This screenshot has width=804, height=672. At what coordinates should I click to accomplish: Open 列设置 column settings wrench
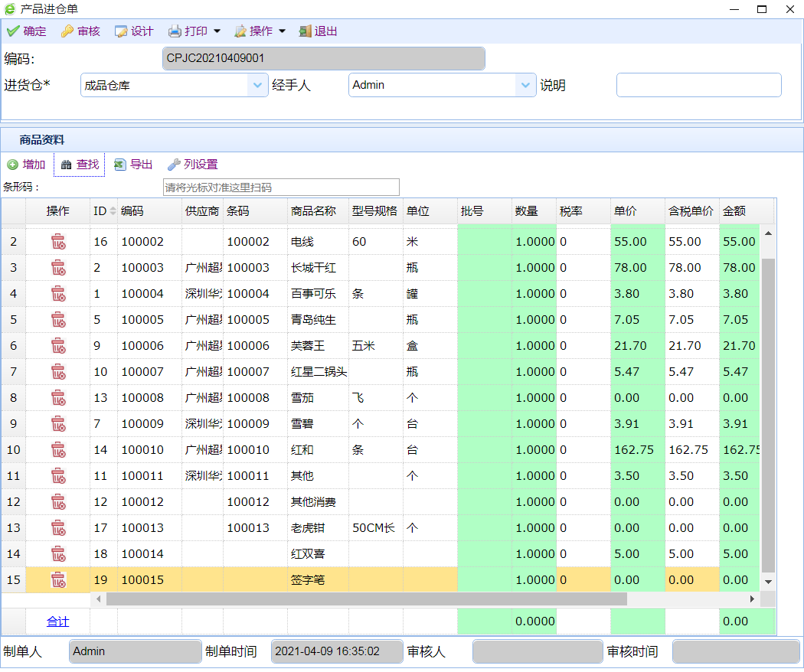tap(174, 165)
